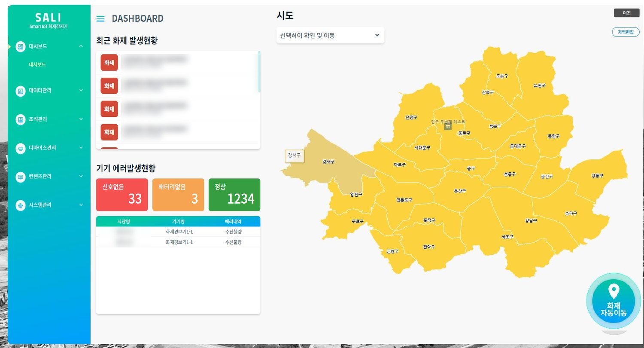This screenshot has height=348, width=644.
Task: Click the location pin in 화재 자동이동 button
Action: [x=614, y=292]
